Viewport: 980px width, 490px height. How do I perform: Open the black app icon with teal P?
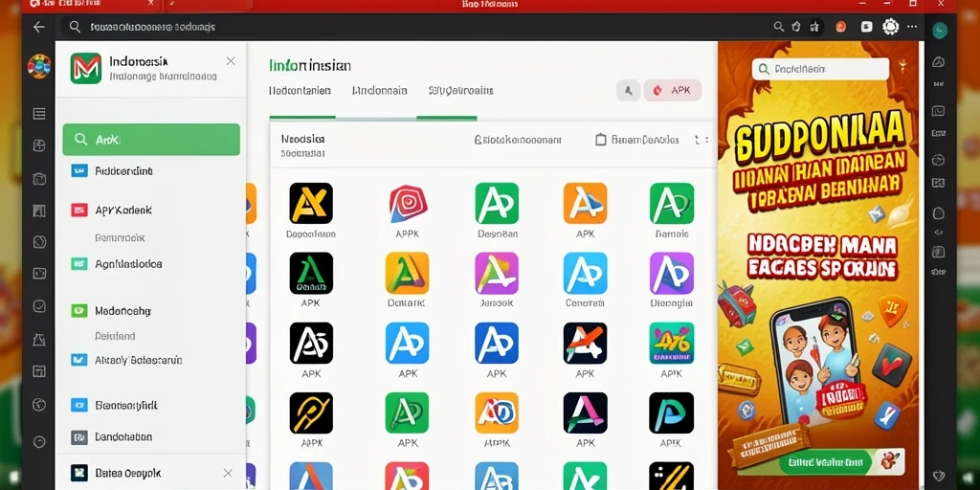(672, 413)
